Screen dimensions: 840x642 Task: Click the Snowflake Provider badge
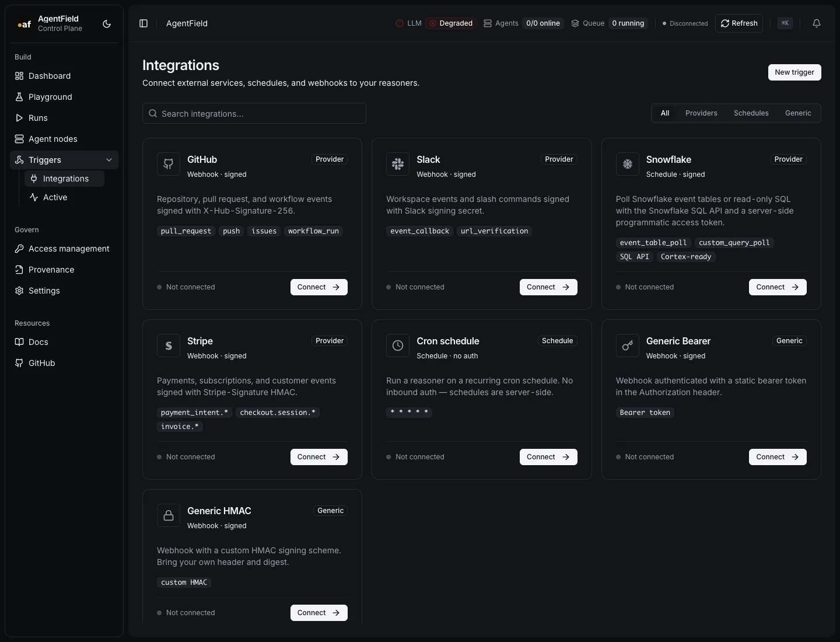(x=789, y=159)
